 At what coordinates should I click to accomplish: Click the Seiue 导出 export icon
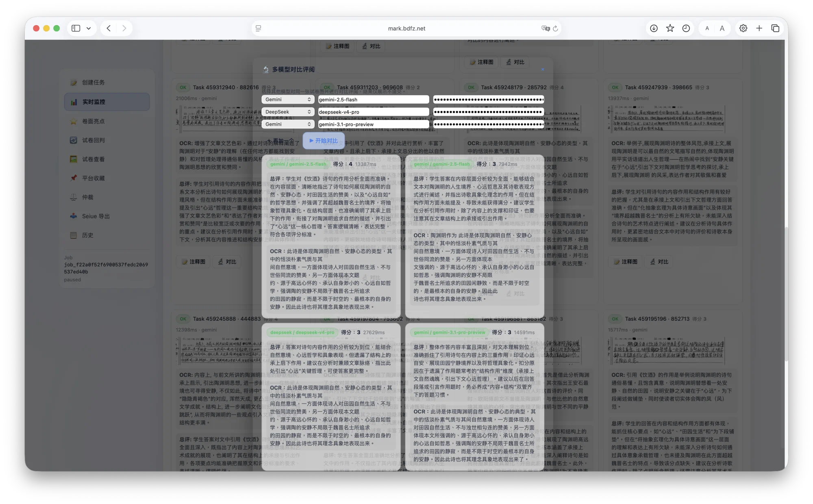pos(74,216)
